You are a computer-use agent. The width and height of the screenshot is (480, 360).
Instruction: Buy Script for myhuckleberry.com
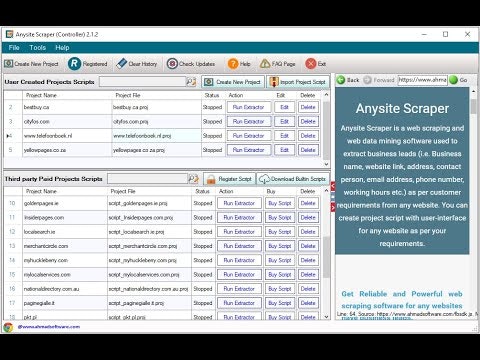[280, 260]
